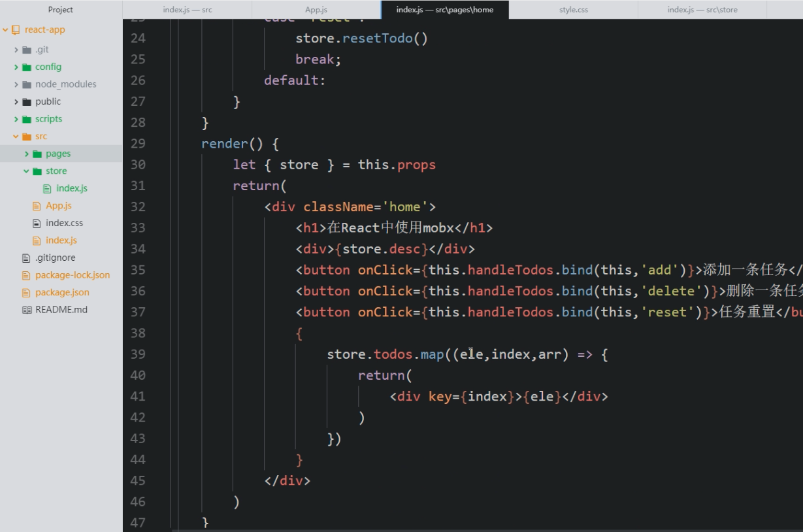
Task: Select the index.js — src\pages\home tab
Action: (x=445, y=10)
